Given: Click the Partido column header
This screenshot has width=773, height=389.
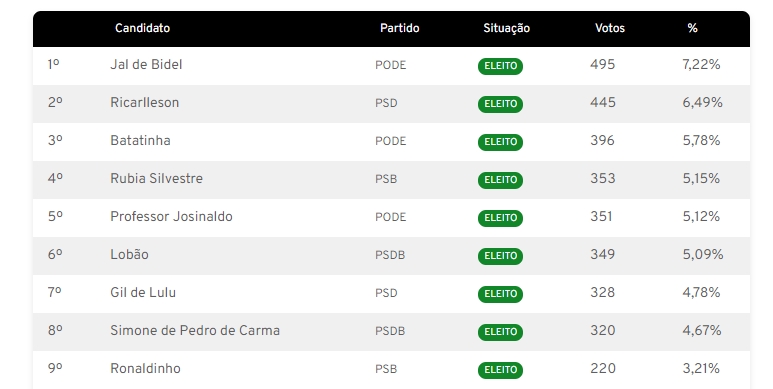Looking at the screenshot, I should pyautogui.click(x=400, y=28).
